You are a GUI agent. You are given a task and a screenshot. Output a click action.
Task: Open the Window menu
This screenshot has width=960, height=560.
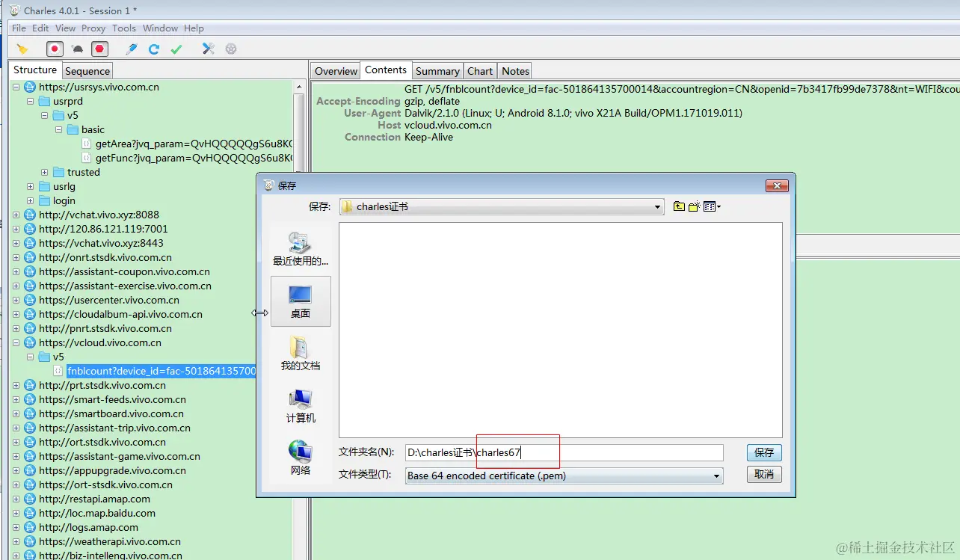click(x=160, y=28)
